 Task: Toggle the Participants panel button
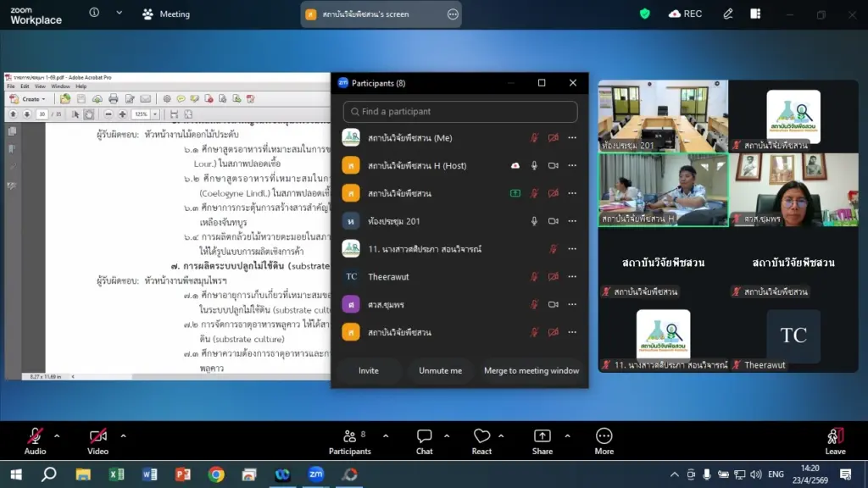349,436
